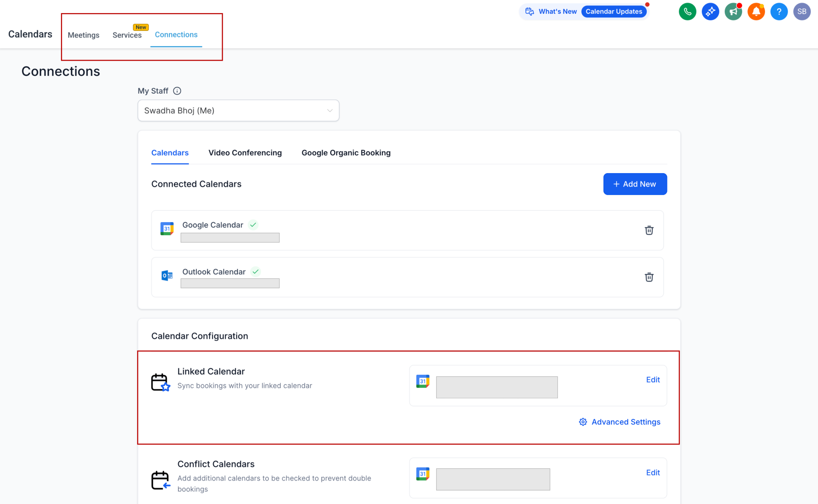818x504 pixels.
Task: Switch to the Video Conferencing tab
Action: tap(245, 153)
